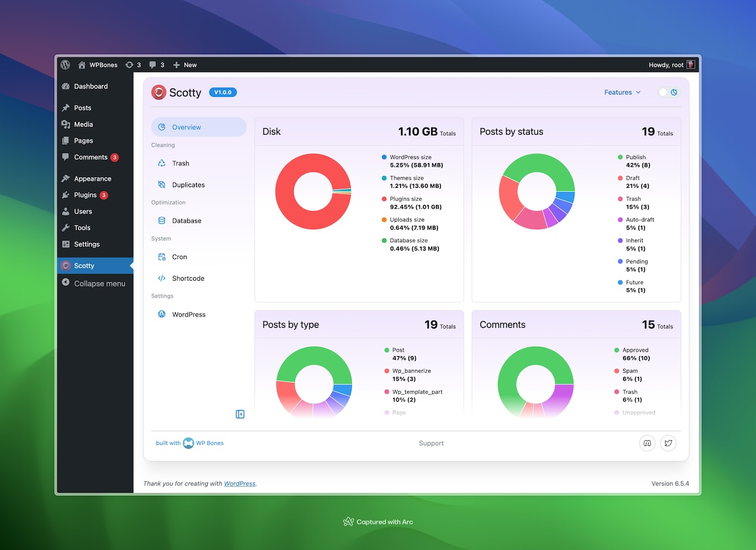Open the Discord icon in Scotty footer
Screen dimensions: 756x550
647,443
